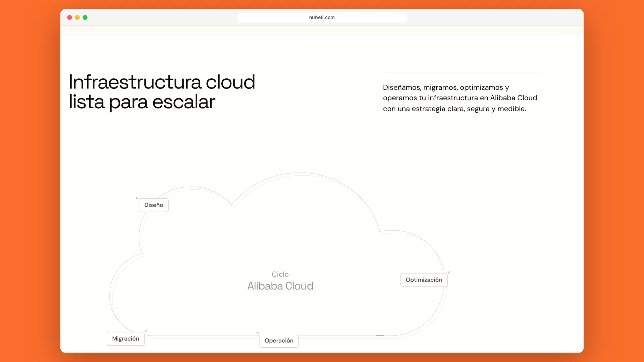Click the small square marker beside Diseño
The width and height of the screenshot is (644, 362).
click(137, 198)
